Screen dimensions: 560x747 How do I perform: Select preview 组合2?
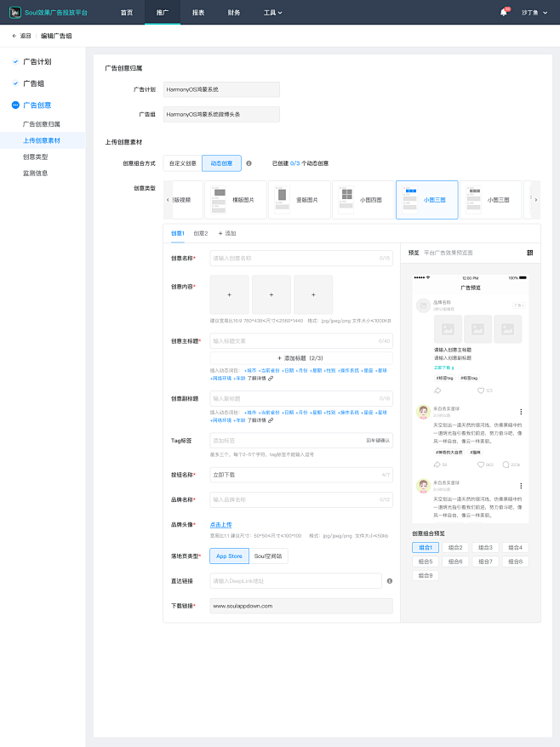pos(455,547)
